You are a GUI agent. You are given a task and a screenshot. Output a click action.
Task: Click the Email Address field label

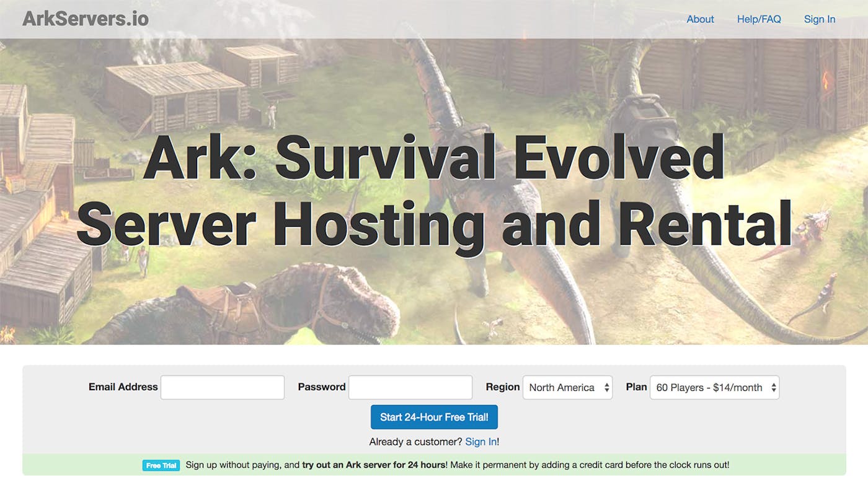[x=122, y=387]
